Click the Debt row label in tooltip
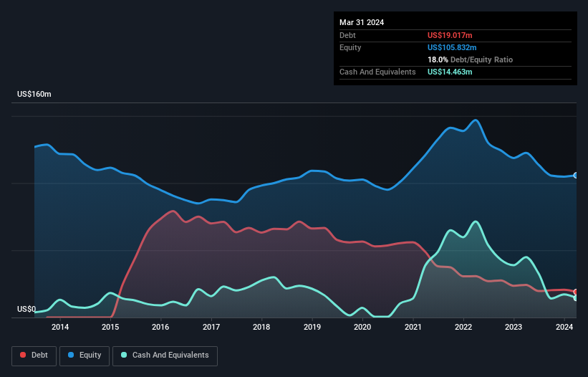This screenshot has height=377, width=588. (347, 35)
